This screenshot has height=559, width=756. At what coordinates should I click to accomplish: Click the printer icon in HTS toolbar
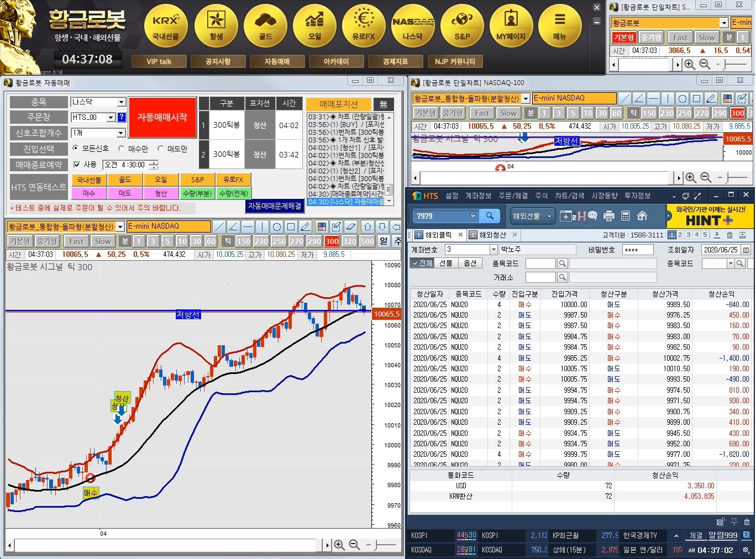[609, 216]
